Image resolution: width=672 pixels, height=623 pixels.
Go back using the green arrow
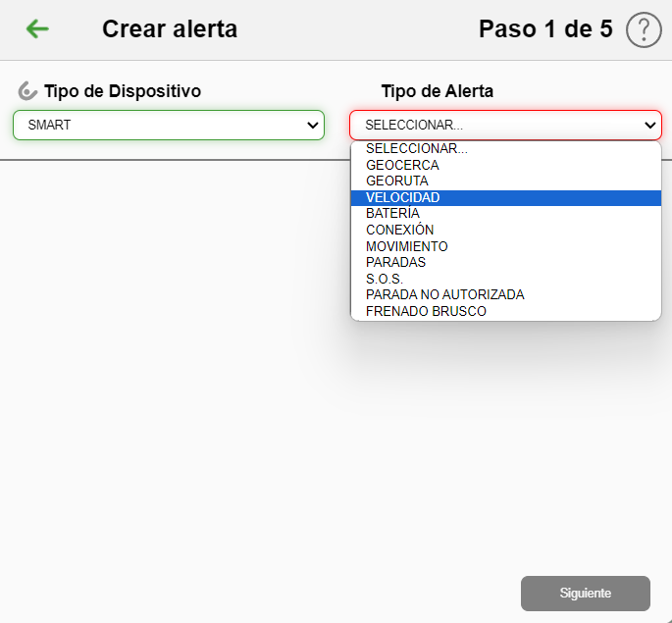(x=37, y=29)
